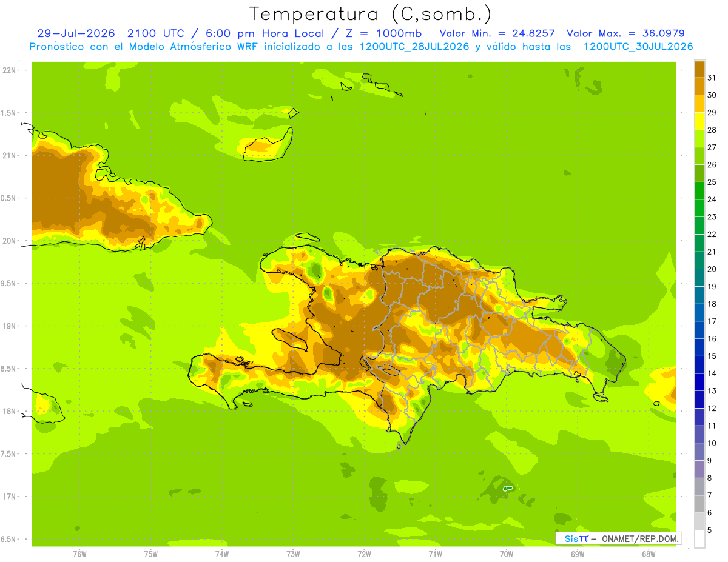Click the '71W' longitude label
This screenshot has height=562, width=728.
(x=435, y=554)
